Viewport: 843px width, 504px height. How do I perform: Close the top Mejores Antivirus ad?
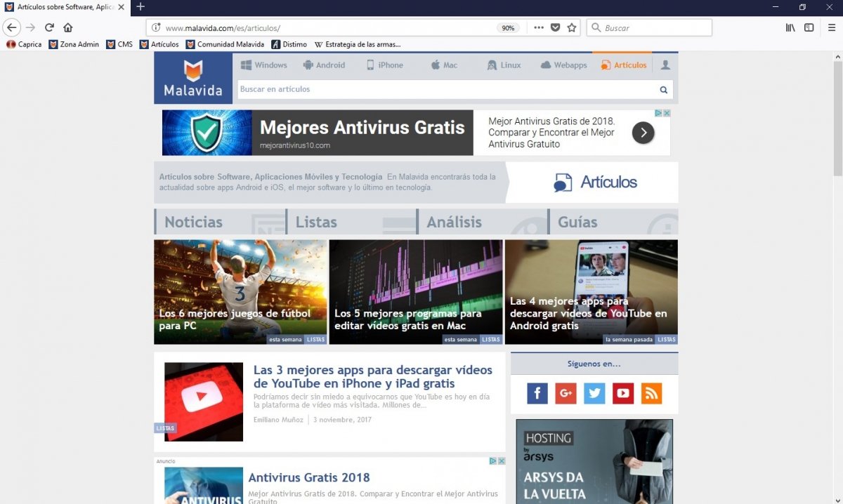(x=667, y=113)
